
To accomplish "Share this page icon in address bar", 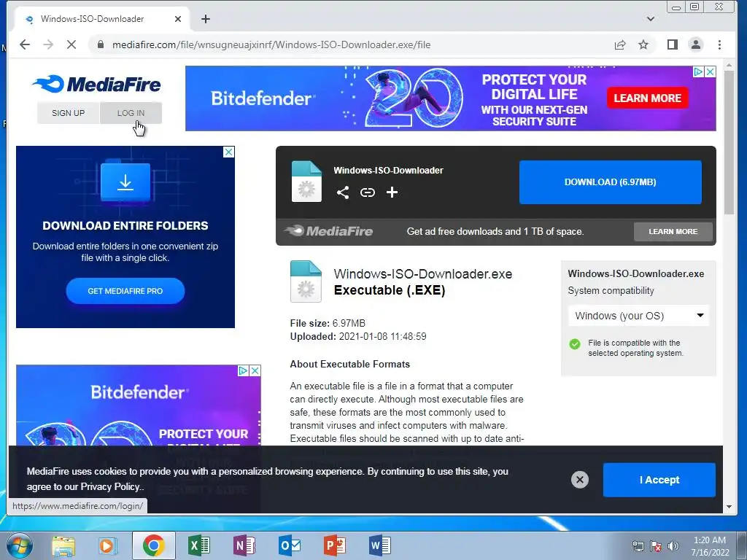I will [620, 44].
